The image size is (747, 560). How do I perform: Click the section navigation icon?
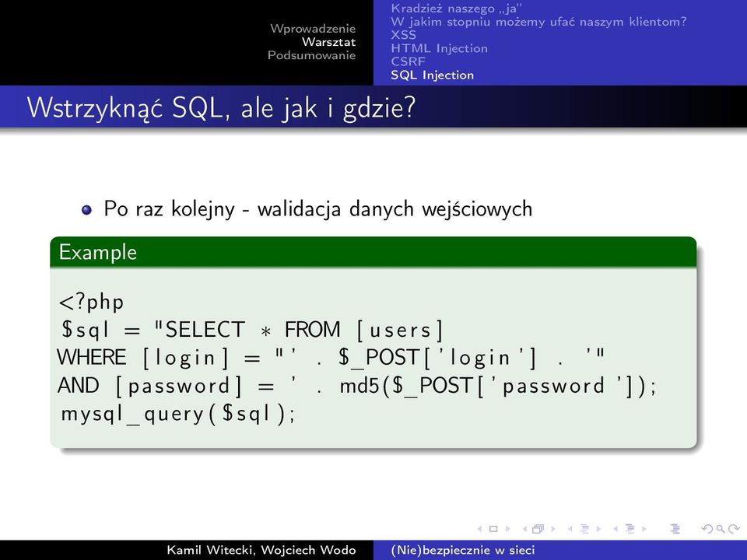click(630, 529)
